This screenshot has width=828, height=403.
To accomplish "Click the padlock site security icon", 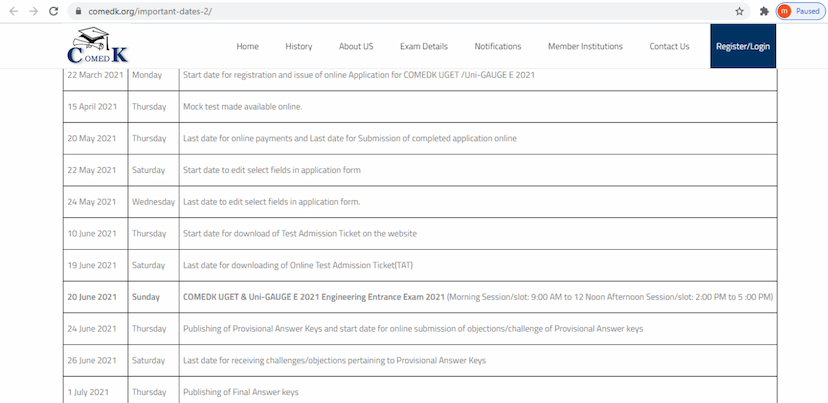I will tap(78, 11).
